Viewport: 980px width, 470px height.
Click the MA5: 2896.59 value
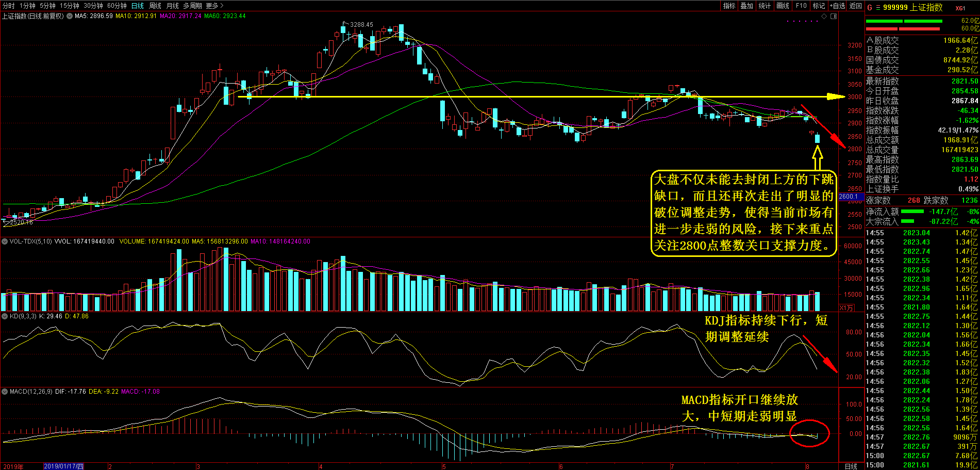point(94,16)
